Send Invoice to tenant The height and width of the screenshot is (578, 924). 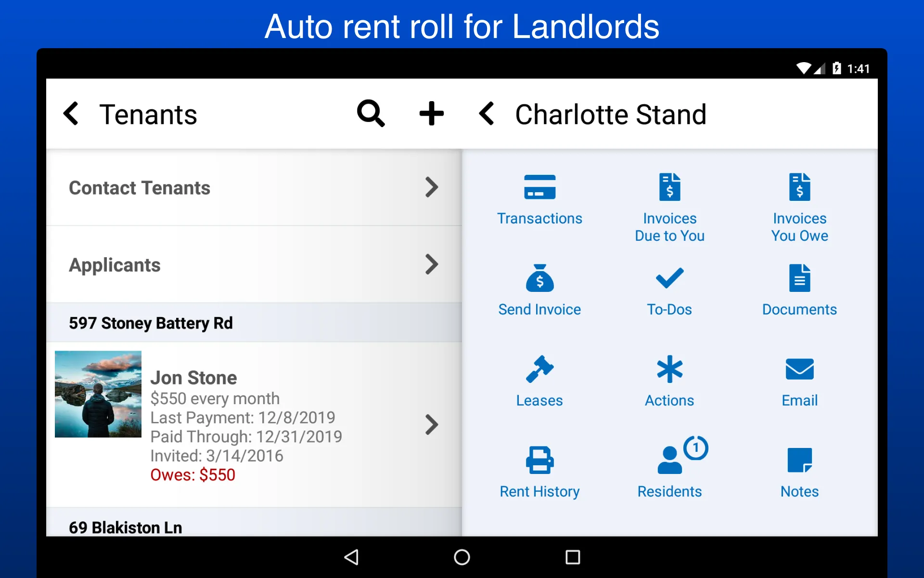tap(539, 289)
